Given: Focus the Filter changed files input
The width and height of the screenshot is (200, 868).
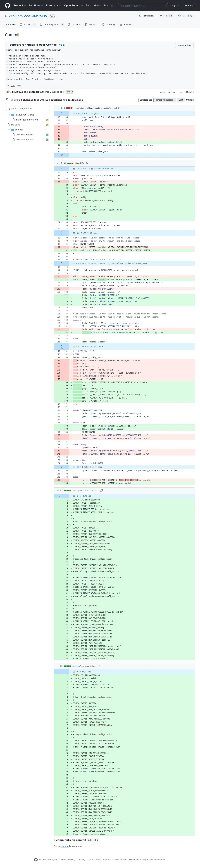Looking at the screenshot, I should pos(28,108).
